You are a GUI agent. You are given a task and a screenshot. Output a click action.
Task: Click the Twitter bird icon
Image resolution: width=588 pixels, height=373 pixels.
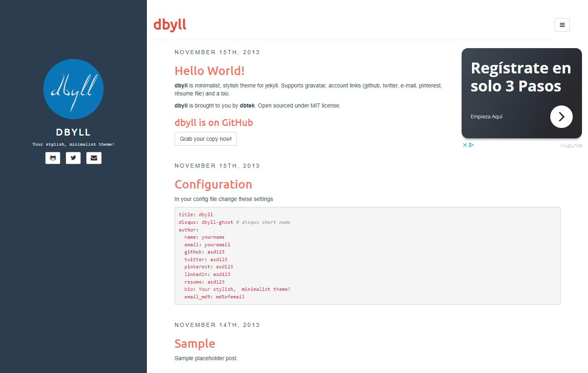(x=73, y=158)
